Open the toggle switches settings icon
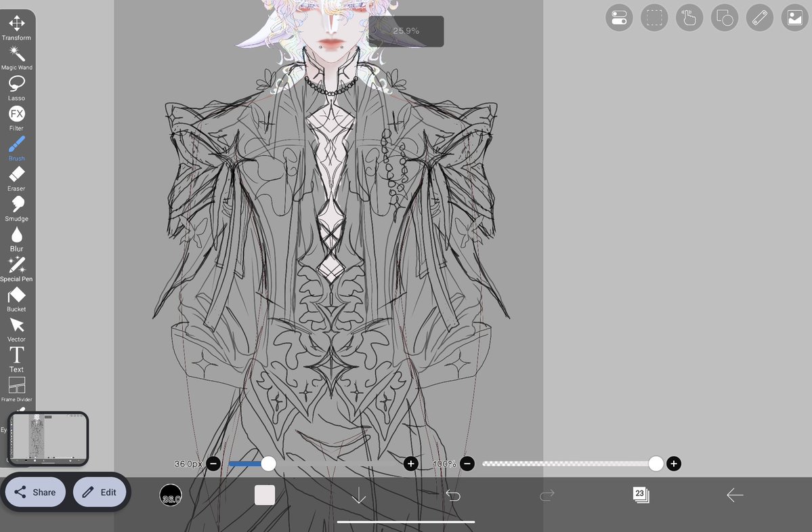 [x=619, y=18]
